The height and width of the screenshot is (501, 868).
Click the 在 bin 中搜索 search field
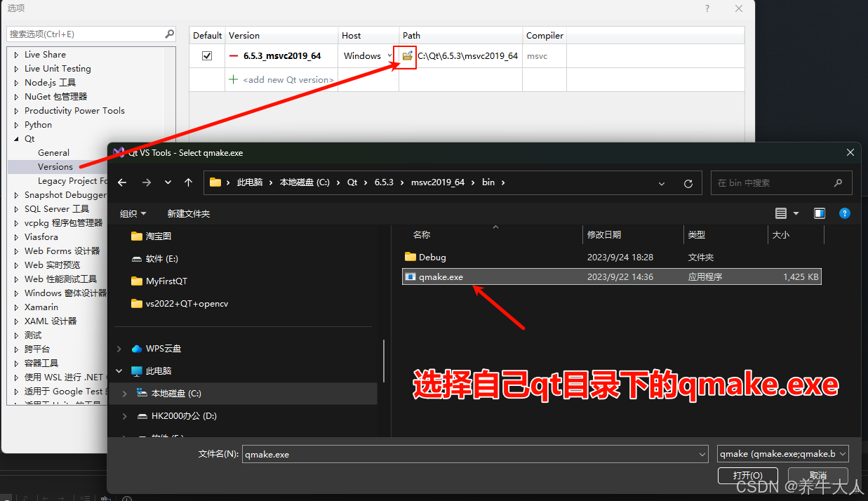tap(782, 183)
